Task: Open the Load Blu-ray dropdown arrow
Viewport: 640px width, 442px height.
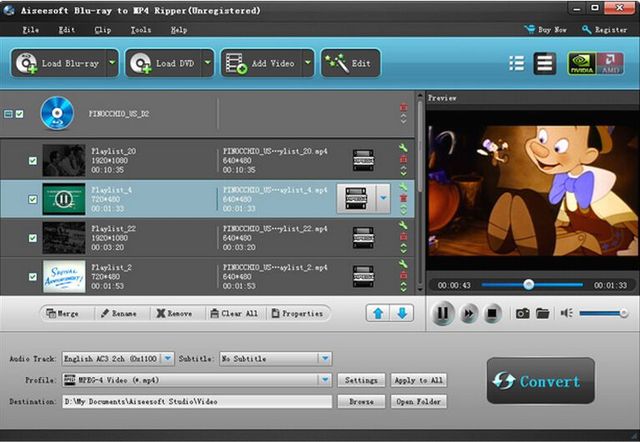Action: pyautogui.click(x=113, y=63)
